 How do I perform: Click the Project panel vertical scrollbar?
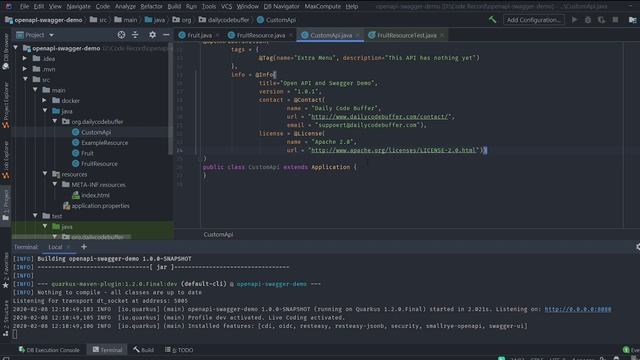coord(170,98)
